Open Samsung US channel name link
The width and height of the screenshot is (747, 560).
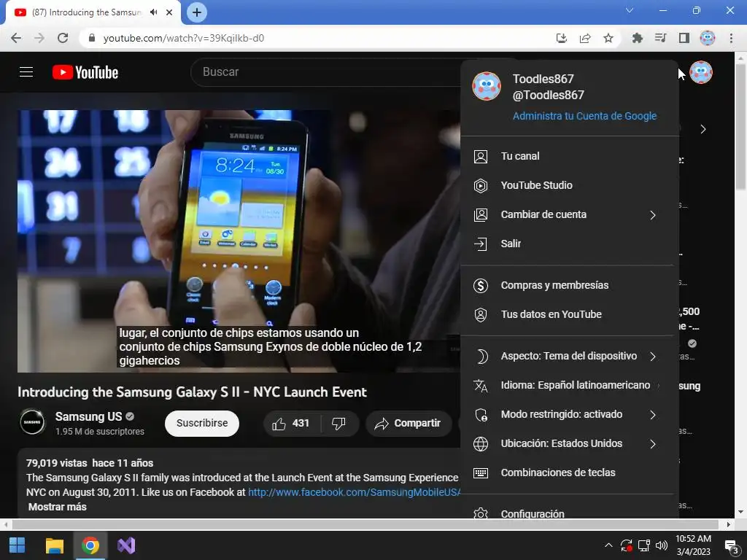click(x=88, y=416)
